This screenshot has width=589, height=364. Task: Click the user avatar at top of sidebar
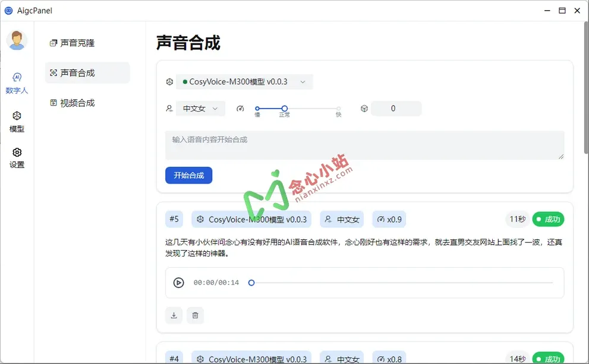click(17, 40)
